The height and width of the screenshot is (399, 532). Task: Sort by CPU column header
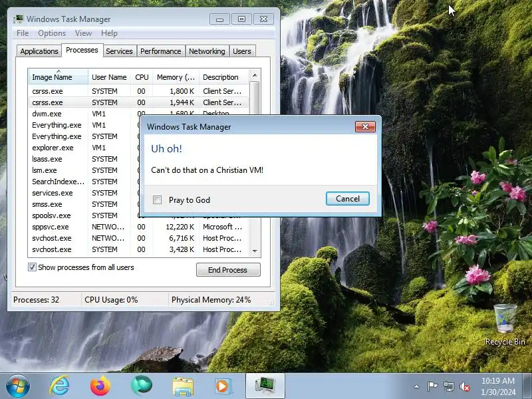[142, 77]
